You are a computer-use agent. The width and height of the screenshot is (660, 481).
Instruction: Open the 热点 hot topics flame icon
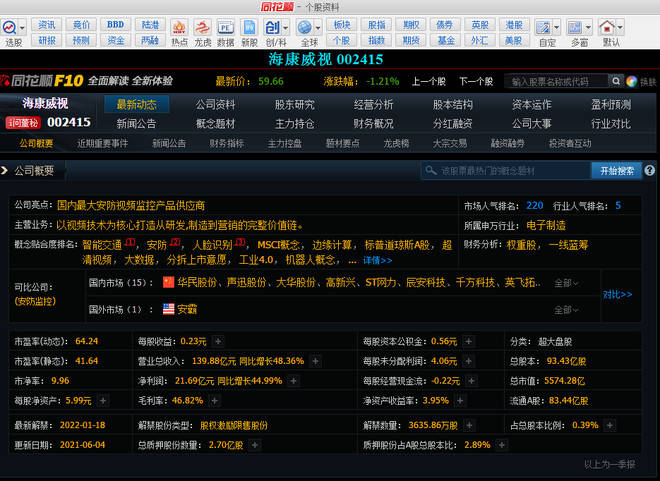(179, 28)
